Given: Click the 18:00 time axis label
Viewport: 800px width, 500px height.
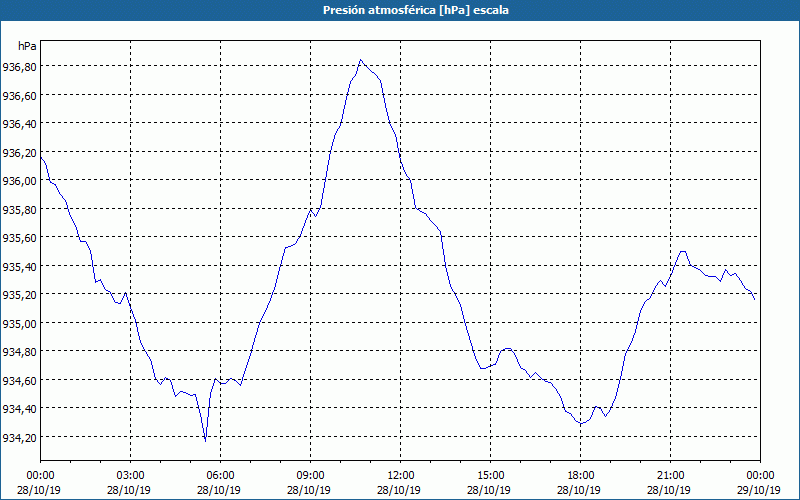Looking at the screenshot, I should pyautogui.click(x=581, y=476).
